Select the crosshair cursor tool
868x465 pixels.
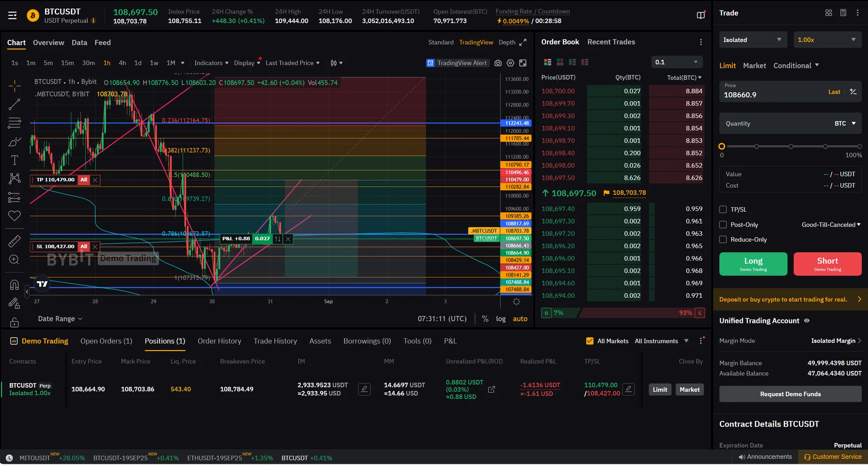pyautogui.click(x=14, y=85)
